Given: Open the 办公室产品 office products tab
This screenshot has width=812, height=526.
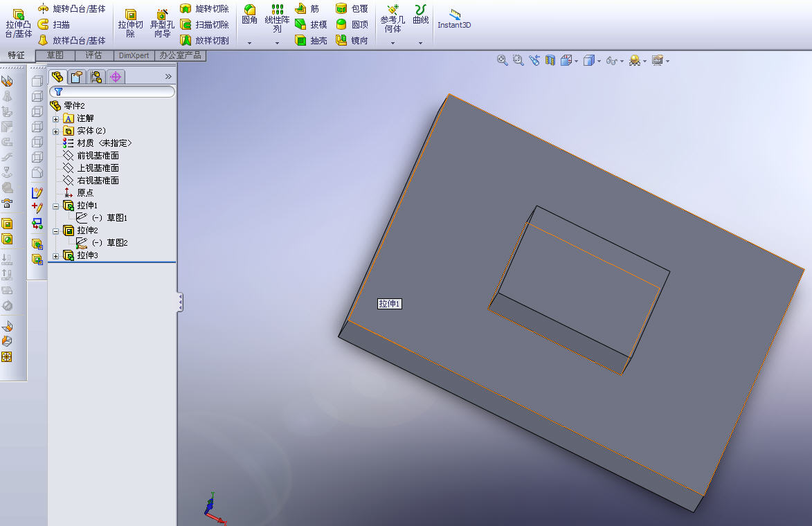Looking at the screenshot, I should [x=180, y=55].
